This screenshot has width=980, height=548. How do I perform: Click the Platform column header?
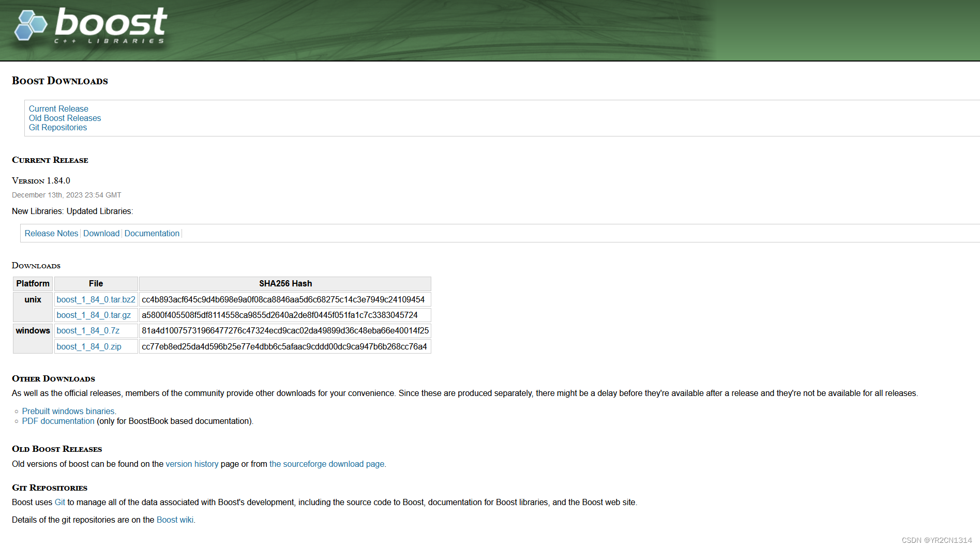tap(32, 283)
